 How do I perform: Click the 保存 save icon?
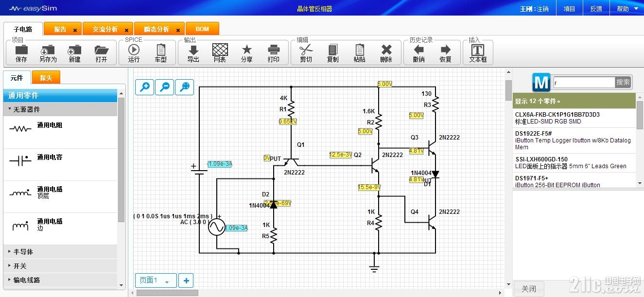click(x=21, y=50)
